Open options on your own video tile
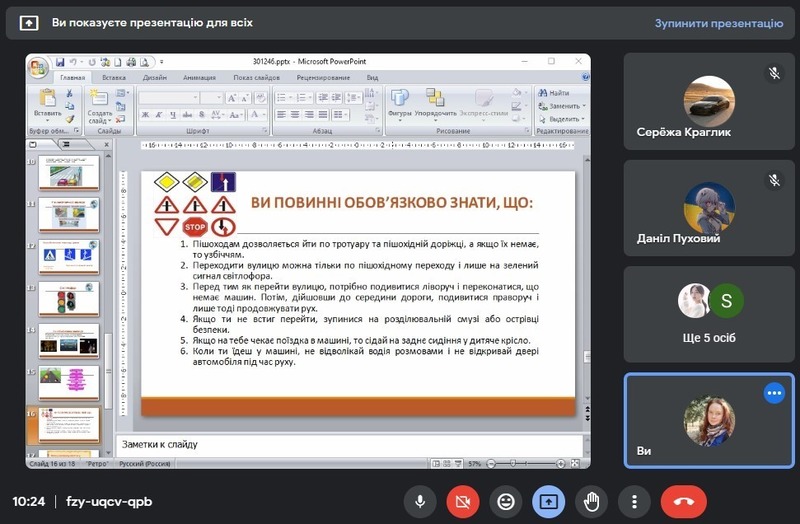This screenshot has height=524, width=800. coord(774,393)
